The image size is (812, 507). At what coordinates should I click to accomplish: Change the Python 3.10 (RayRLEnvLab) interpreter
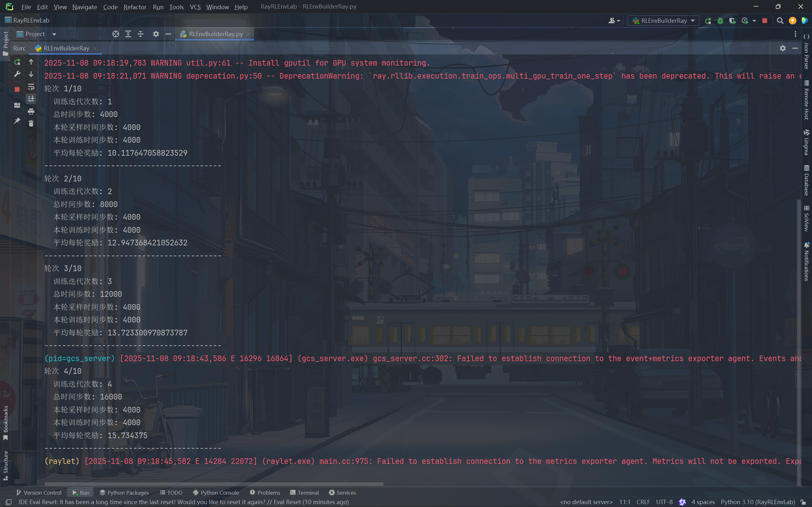point(758,502)
